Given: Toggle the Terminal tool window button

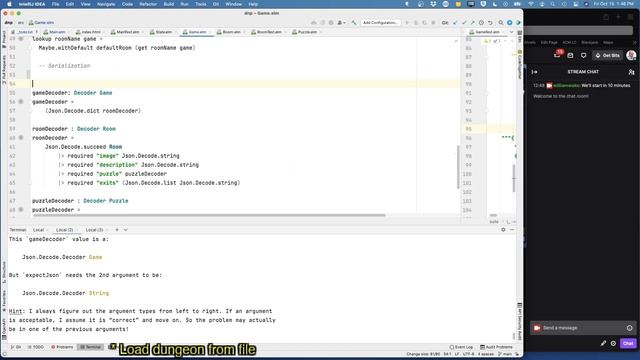Looking at the screenshot, I should pos(90,347).
